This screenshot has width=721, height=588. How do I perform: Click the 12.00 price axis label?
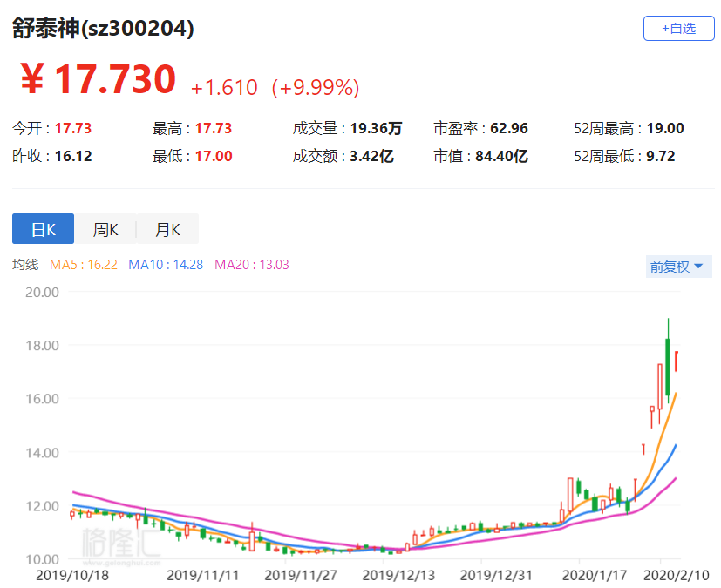pyautogui.click(x=43, y=506)
